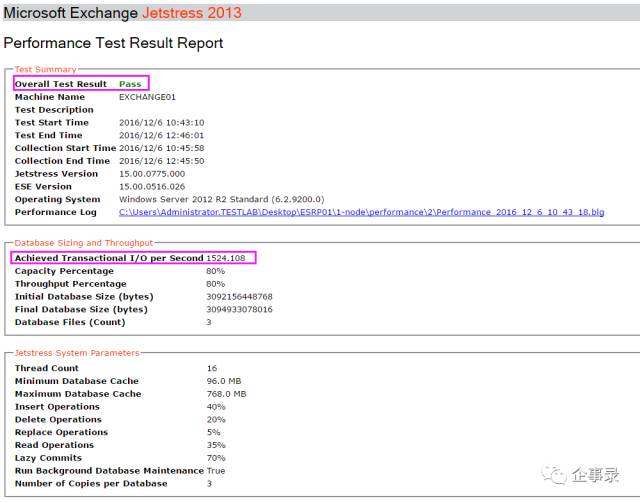Select Minimum Database Cache value '96.0 MB'
640x503 pixels.
pos(224,381)
